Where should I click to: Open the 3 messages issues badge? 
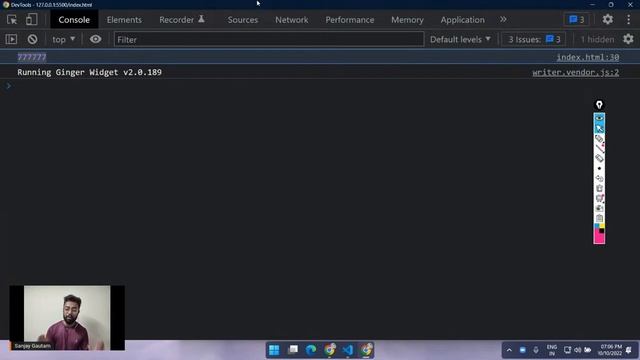pyautogui.click(x=576, y=20)
